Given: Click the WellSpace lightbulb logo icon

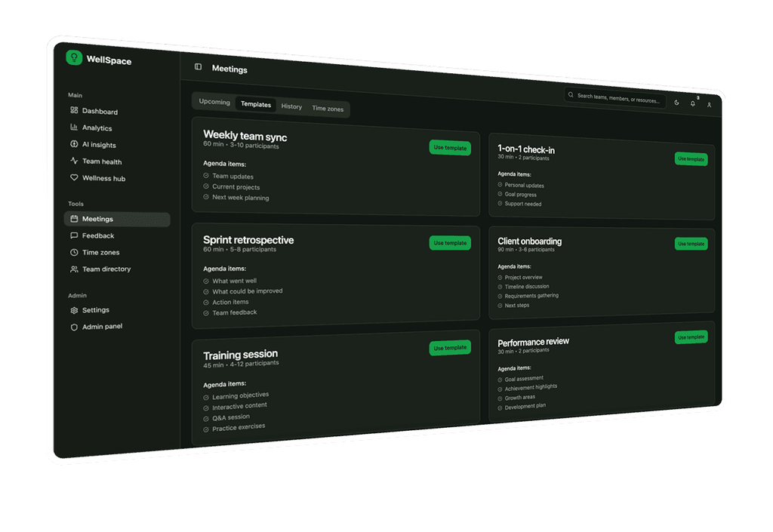Looking at the screenshot, I should [x=74, y=57].
